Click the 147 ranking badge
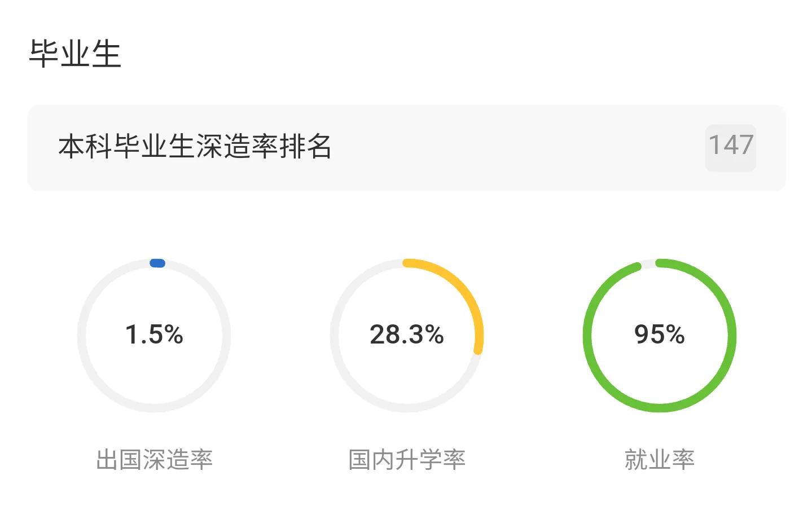This screenshot has height=528, width=812. (x=730, y=147)
